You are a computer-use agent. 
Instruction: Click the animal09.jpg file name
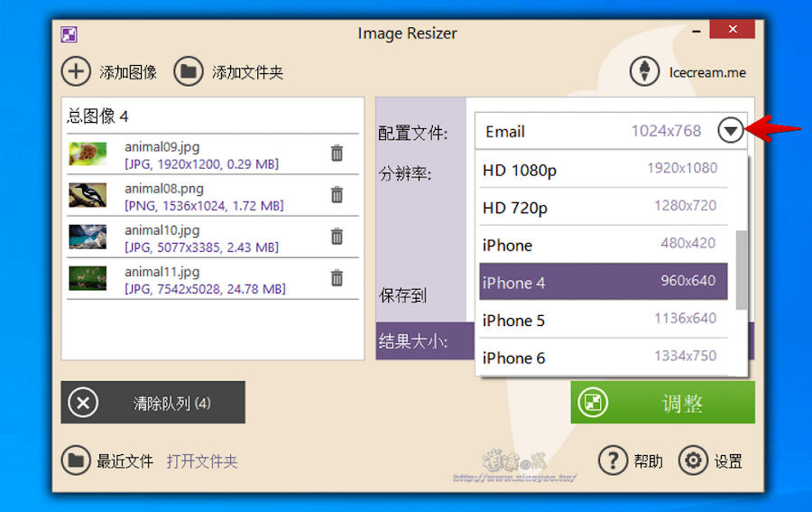[162, 147]
